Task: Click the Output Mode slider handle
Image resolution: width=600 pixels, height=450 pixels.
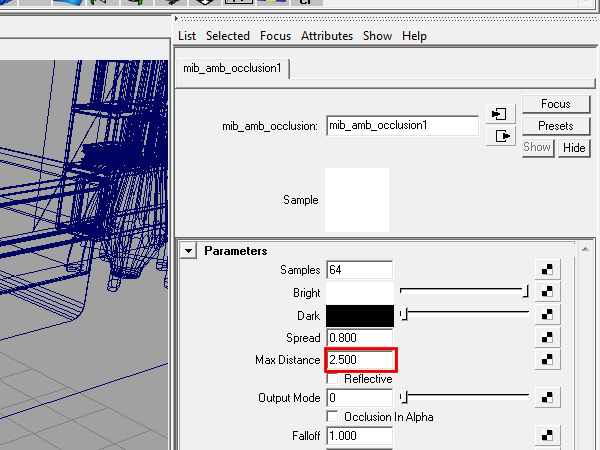Action: point(404,397)
